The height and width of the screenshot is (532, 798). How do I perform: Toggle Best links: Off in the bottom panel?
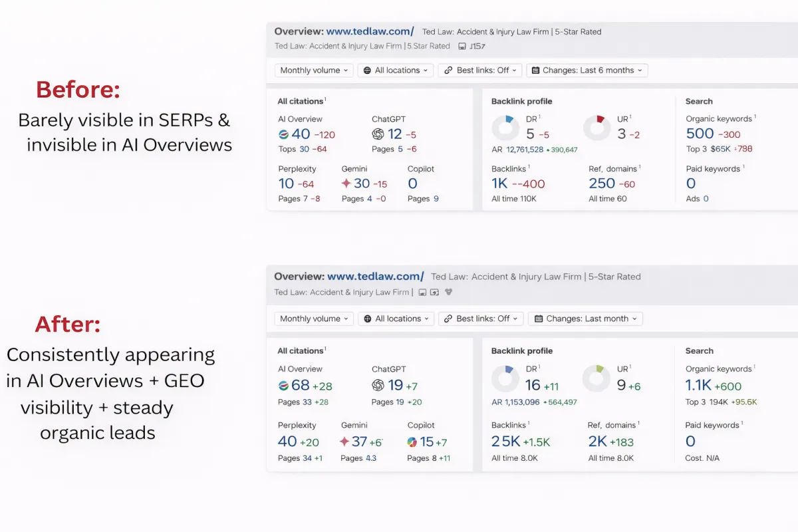click(480, 319)
